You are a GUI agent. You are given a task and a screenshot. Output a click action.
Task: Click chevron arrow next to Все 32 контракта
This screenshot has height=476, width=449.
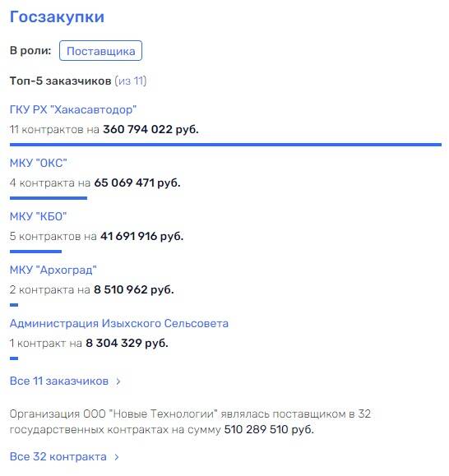pyautogui.click(x=117, y=457)
